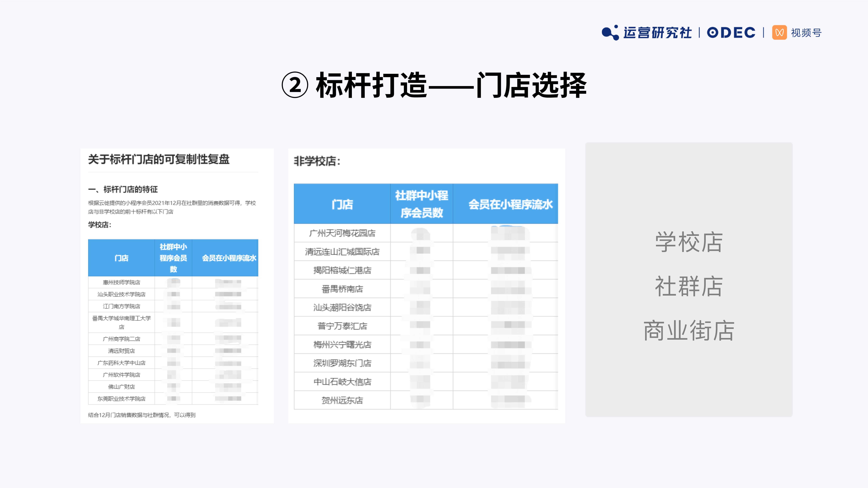868x488 pixels.
Task: Select row 深圳罗湖东门店
Action: [x=426, y=363]
